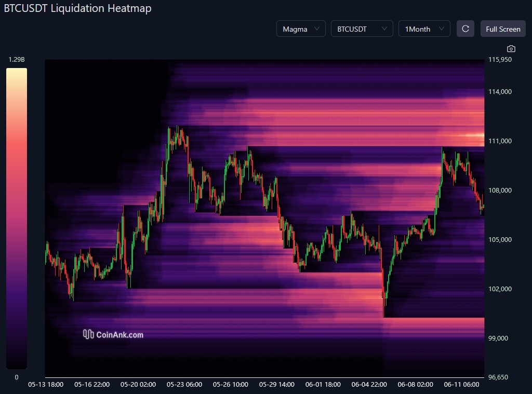Click the 05-29 14:00 time label
Screen dimensions: 532x394
coord(277,385)
